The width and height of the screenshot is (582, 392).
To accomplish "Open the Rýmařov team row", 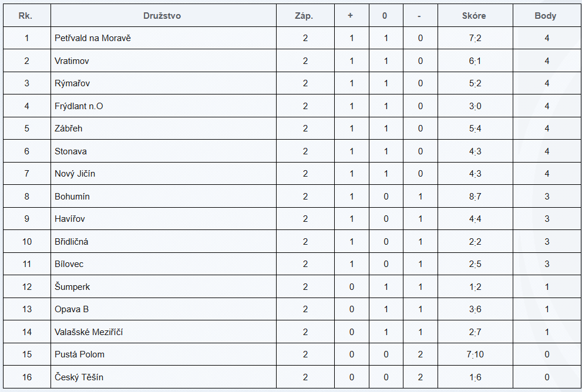I will (72, 83).
